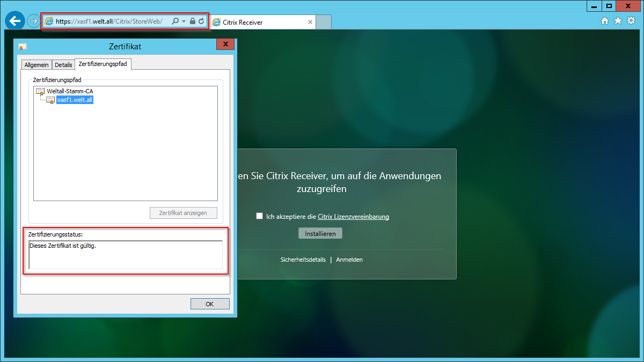Refresh the page using the reload icon
The image size is (644, 362).
click(201, 21)
